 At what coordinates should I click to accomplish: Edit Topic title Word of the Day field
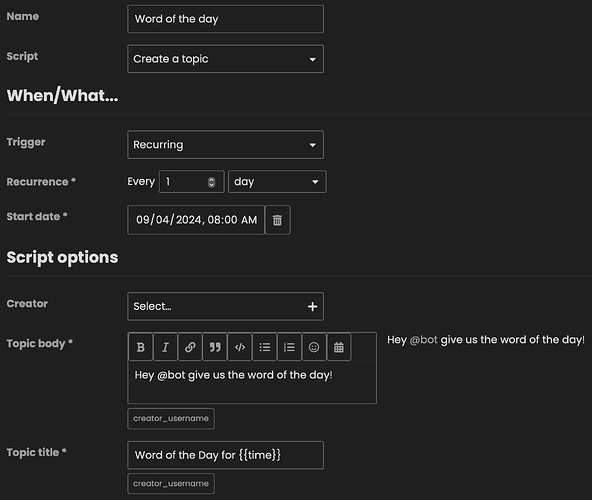tap(225, 455)
